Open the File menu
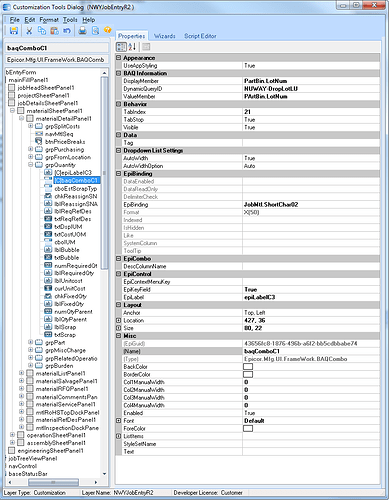Screen dimensions: 389x500 pos(15,20)
